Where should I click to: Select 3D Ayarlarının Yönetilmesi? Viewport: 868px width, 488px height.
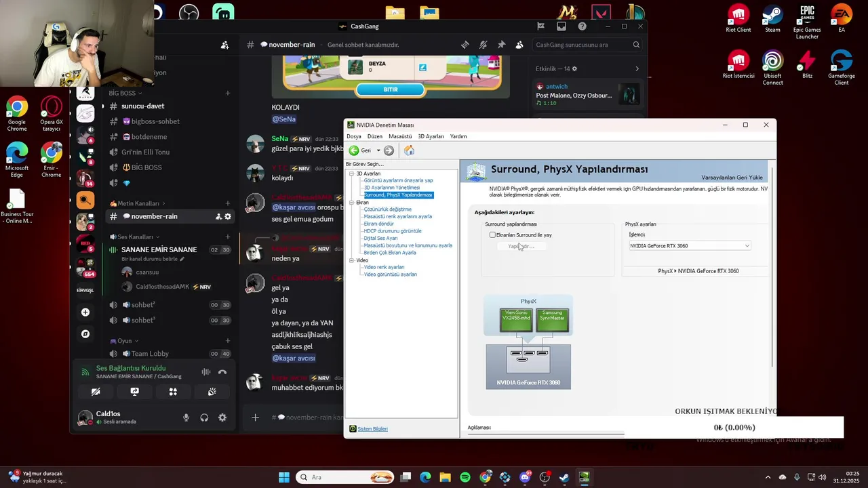coord(392,188)
